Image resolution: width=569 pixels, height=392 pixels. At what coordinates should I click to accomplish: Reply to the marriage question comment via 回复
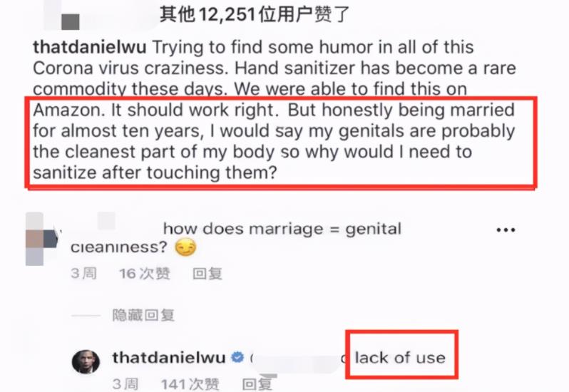tap(207, 274)
